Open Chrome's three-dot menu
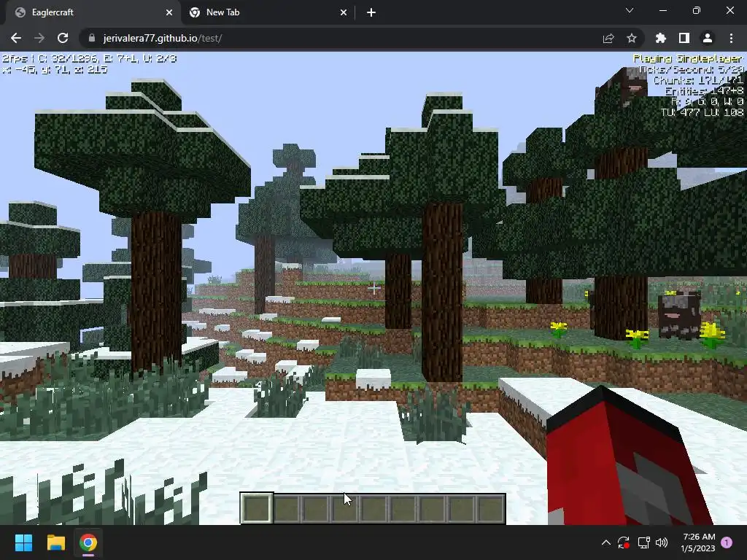747x560 pixels. tap(731, 38)
